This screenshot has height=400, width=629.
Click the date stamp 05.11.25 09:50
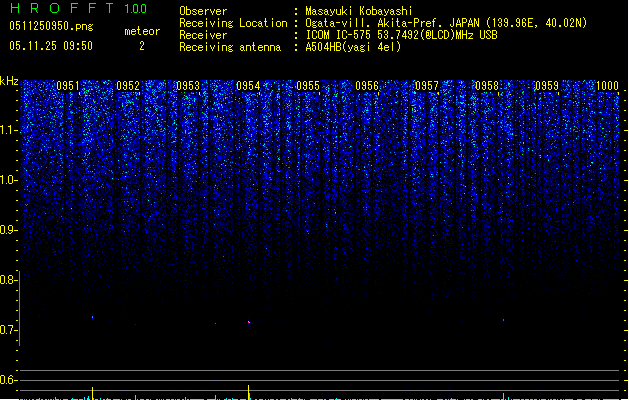tap(51, 46)
